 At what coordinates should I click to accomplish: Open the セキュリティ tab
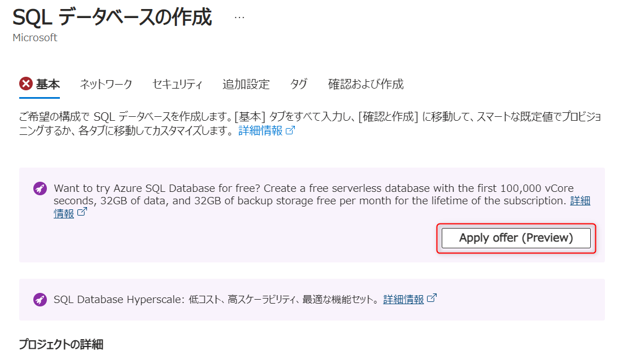coord(177,85)
